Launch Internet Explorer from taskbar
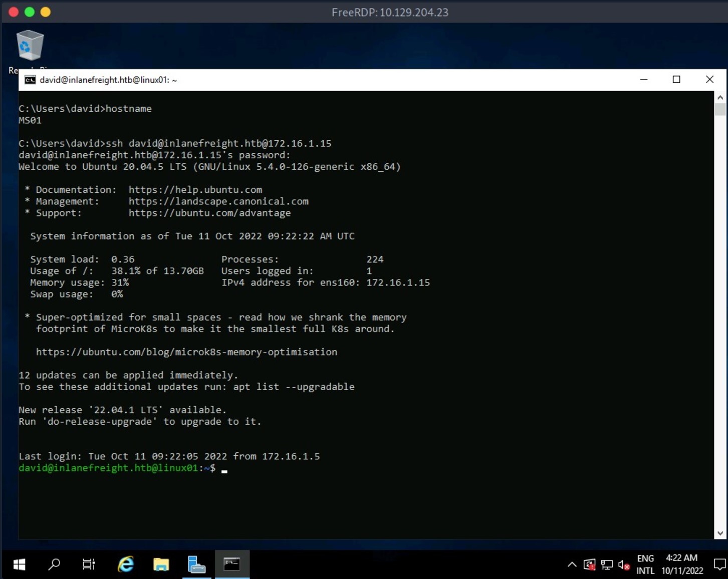 click(x=125, y=564)
